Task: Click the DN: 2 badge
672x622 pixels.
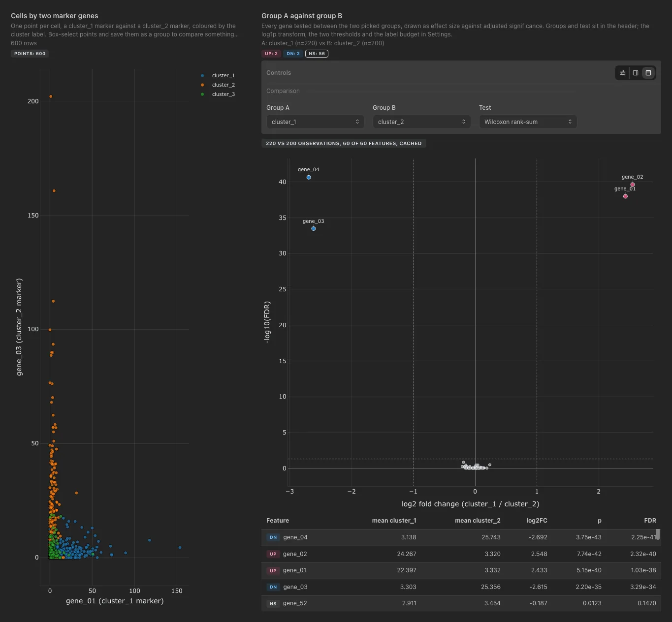Action: (293, 54)
